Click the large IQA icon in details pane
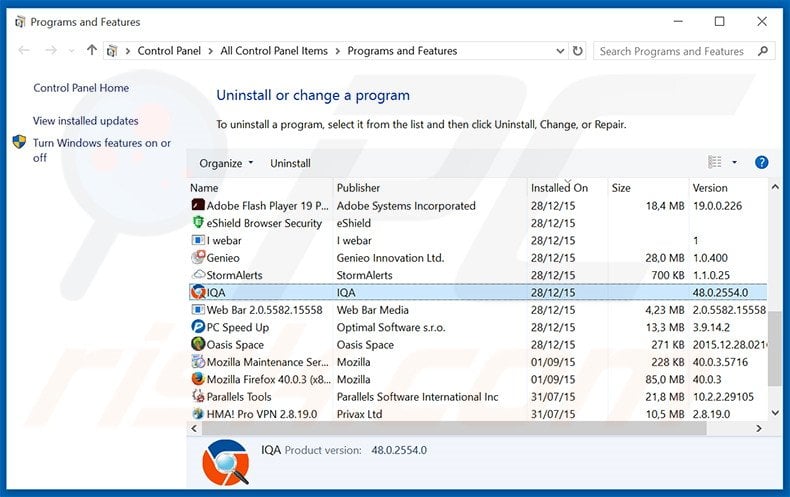The image size is (790, 497). pos(226,462)
